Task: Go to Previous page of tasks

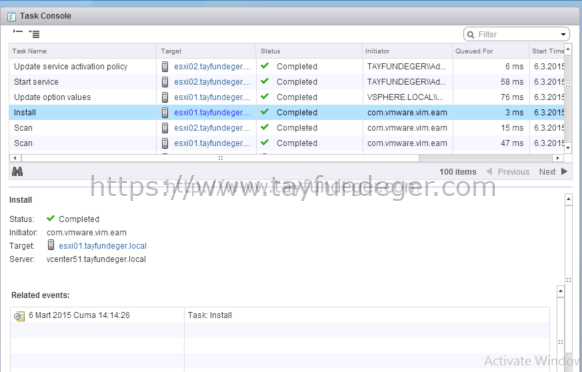Action: pos(507,172)
